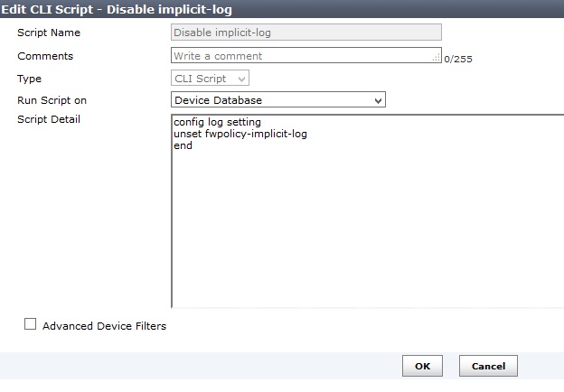The image size is (564, 392).
Task: Click the 'config log setting' script line
Action: [217, 124]
